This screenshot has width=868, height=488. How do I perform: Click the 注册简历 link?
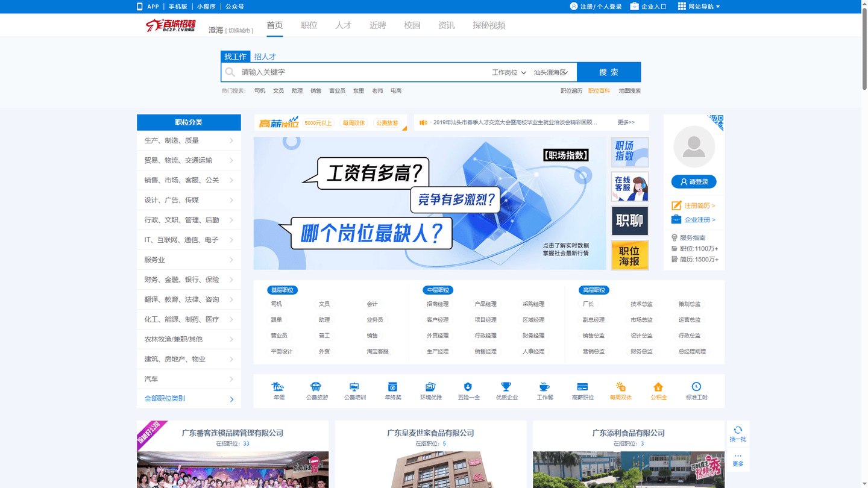(699, 205)
